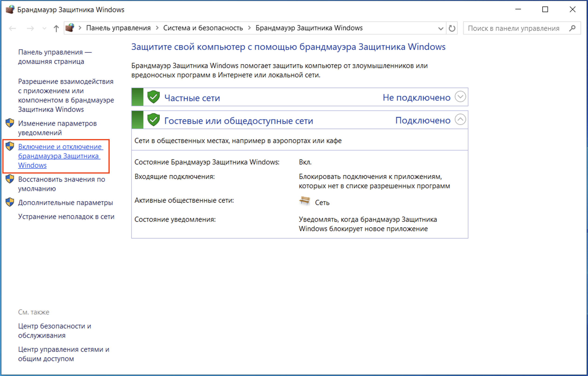Click the 'Вкл.' firewall state value
The width and height of the screenshot is (588, 376).
coord(305,162)
